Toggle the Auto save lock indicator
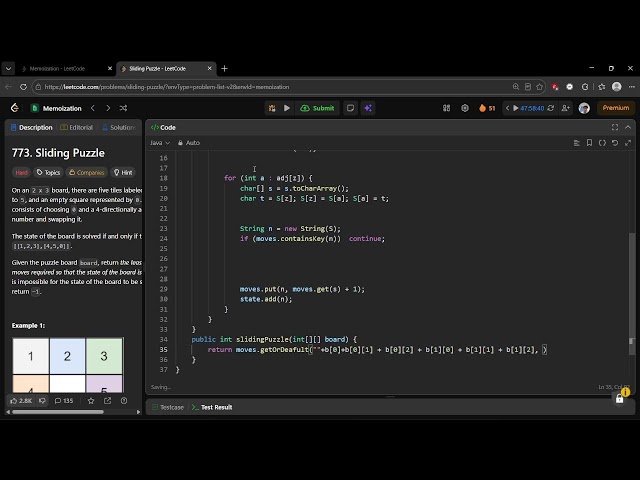640x480 pixels. pyautogui.click(x=189, y=143)
